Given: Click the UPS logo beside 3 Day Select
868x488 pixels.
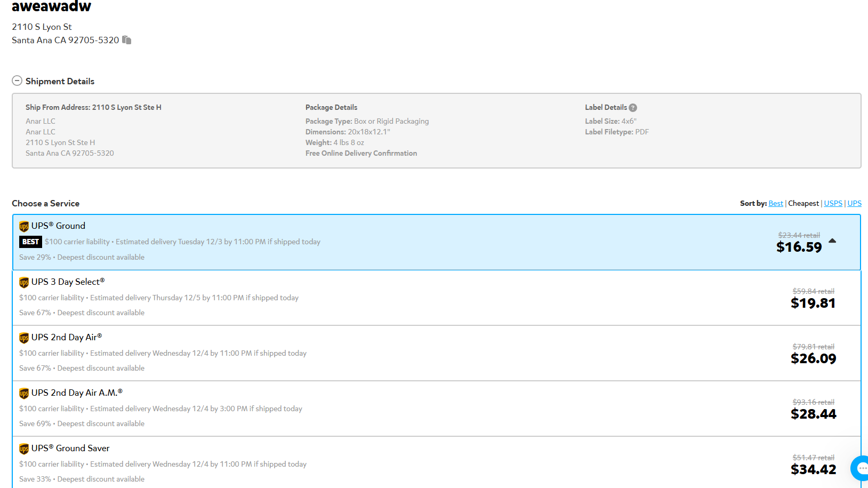Looking at the screenshot, I should (24, 282).
